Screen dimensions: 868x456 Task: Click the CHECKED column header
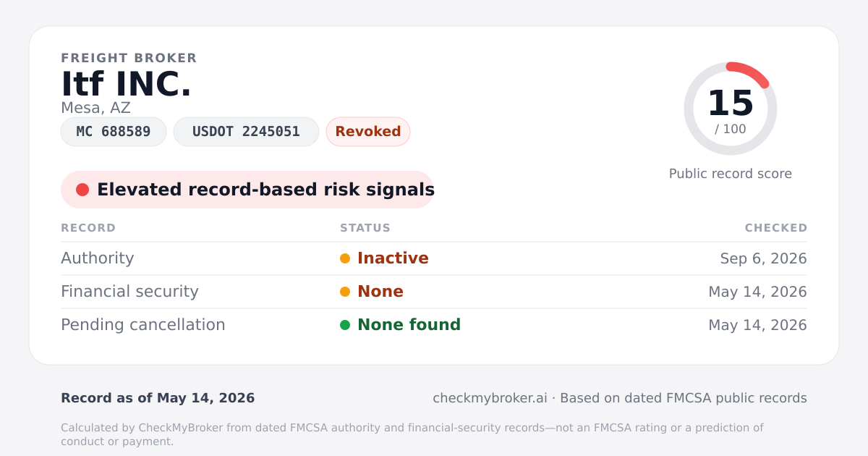(x=776, y=228)
